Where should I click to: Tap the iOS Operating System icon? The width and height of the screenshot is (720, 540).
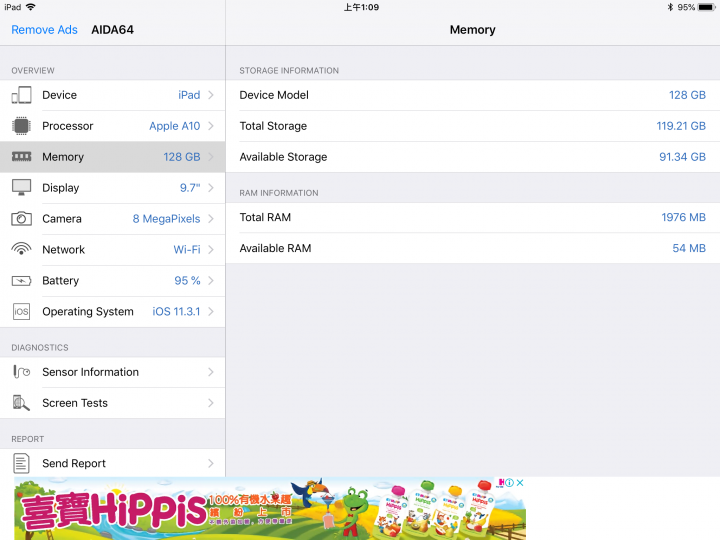click(21, 311)
